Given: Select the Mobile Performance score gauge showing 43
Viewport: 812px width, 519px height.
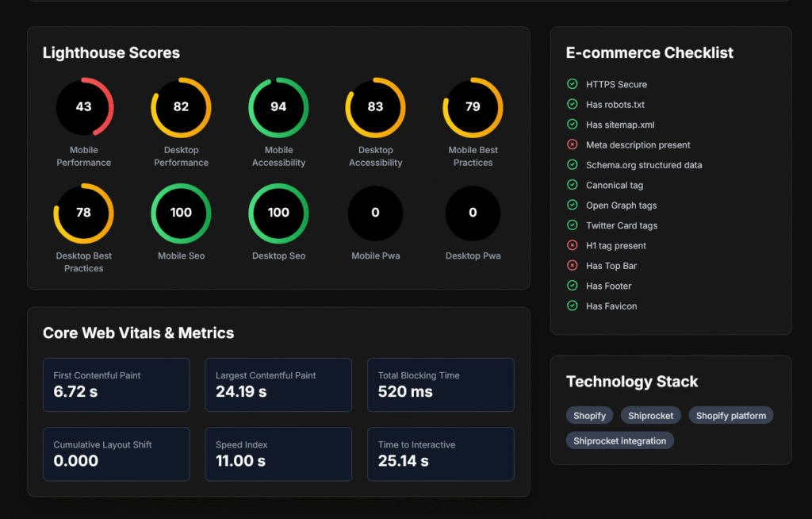Looking at the screenshot, I should [84, 107].
